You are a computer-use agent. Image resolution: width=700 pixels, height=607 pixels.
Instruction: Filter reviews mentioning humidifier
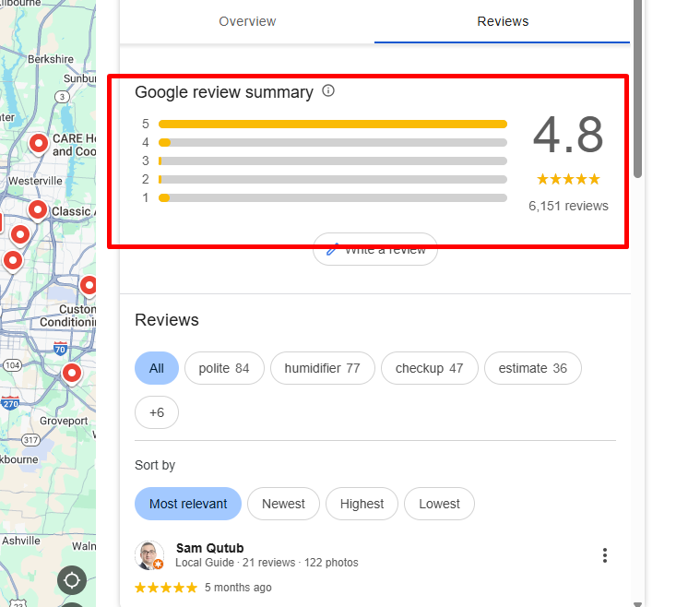coord(322,368)
